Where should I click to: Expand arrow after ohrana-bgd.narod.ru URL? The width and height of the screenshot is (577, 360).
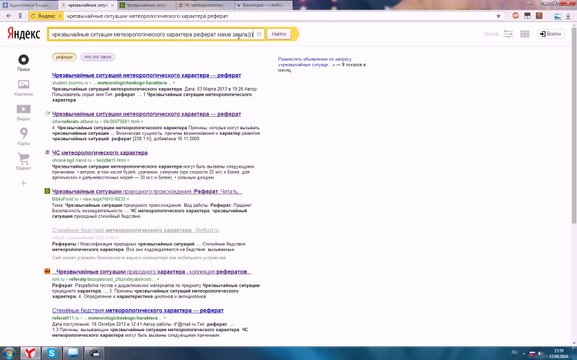click(128, 160)
